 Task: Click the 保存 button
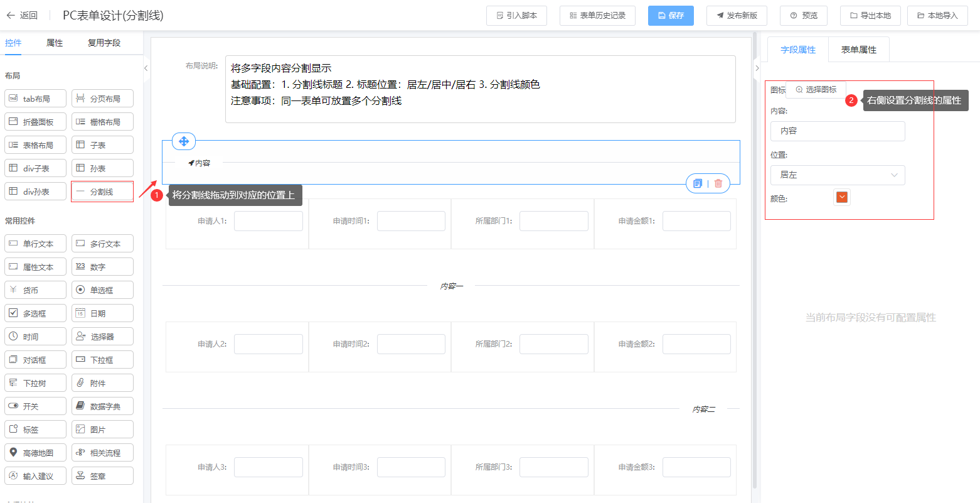pyautogui.click(x=671, y=16)
